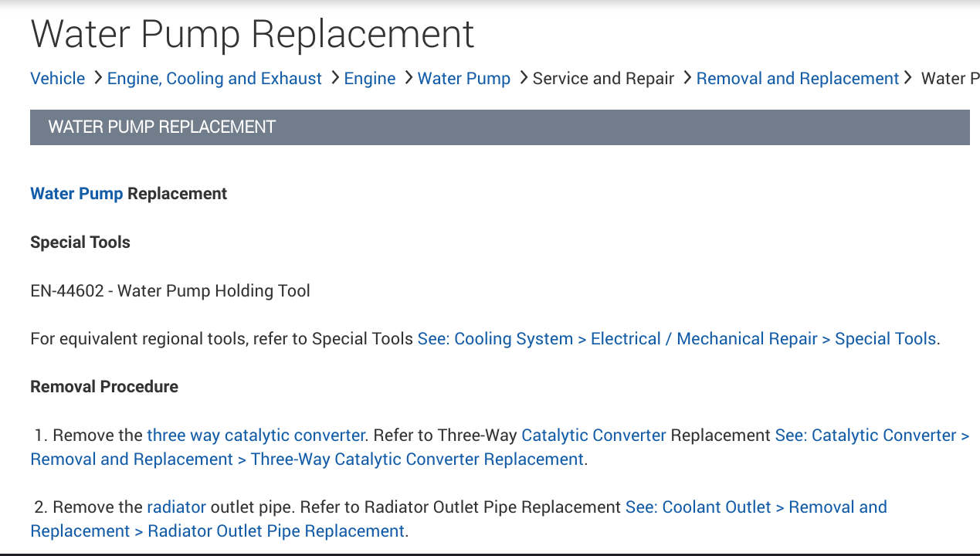980x556 pixels.
Task: Click the Catalytic Converter link in step 1
Action: (594, 436)
